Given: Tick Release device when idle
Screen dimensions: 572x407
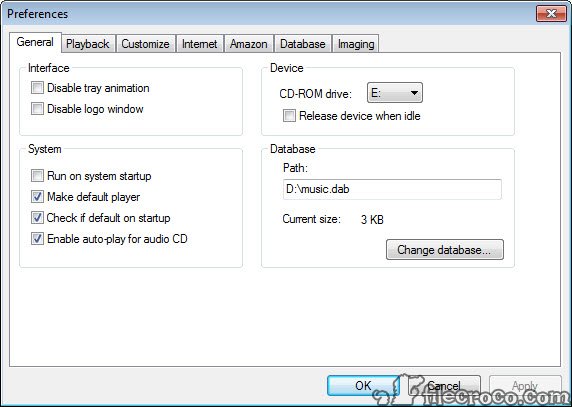Looking at the screenshot, I should [x=289, y=116].
